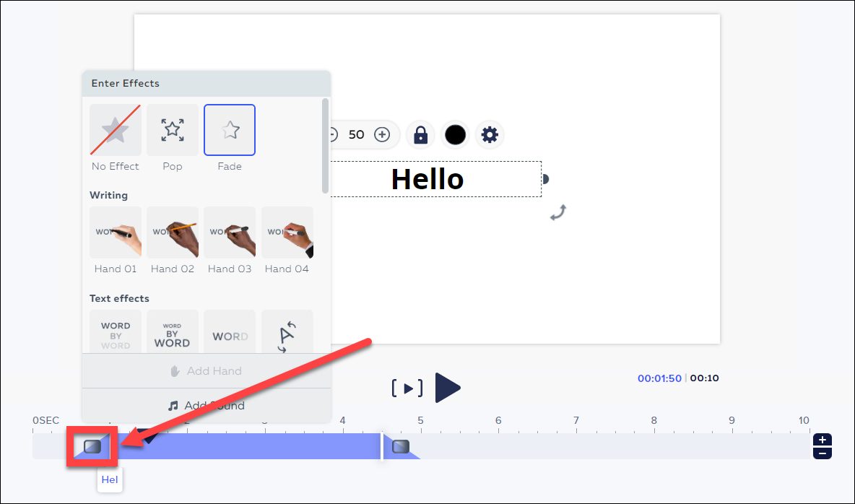
Task: Apply the Word by Word text effect
Action: [115, 331]
